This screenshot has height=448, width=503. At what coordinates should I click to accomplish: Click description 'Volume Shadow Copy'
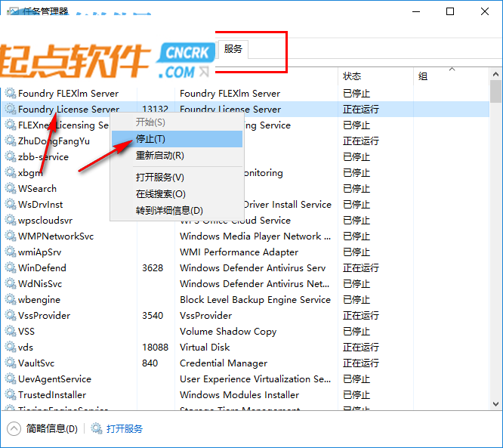pos(228,332)
